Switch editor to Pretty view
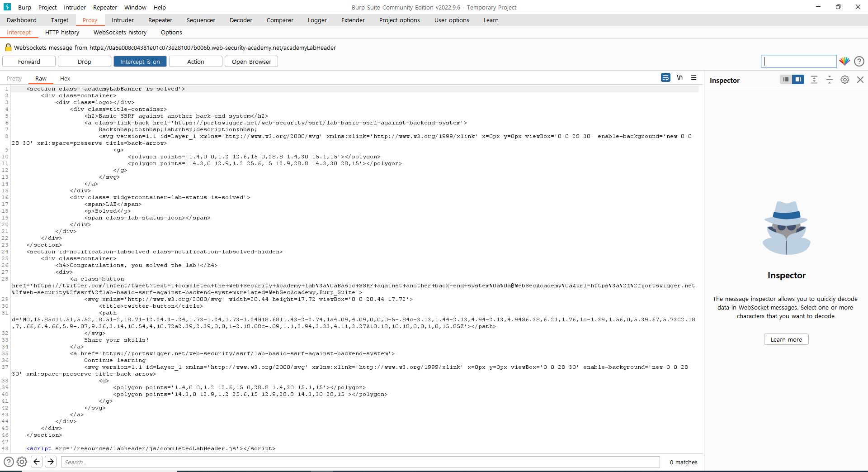The height and width of the screenshot is (472, 868). tap(14, 78)
